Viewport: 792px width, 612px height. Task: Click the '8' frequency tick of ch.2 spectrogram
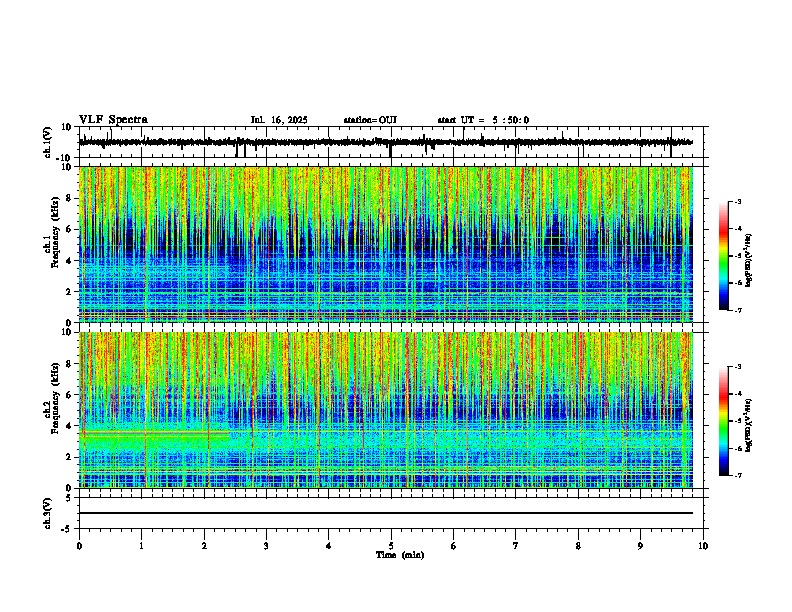pos(70,364)
